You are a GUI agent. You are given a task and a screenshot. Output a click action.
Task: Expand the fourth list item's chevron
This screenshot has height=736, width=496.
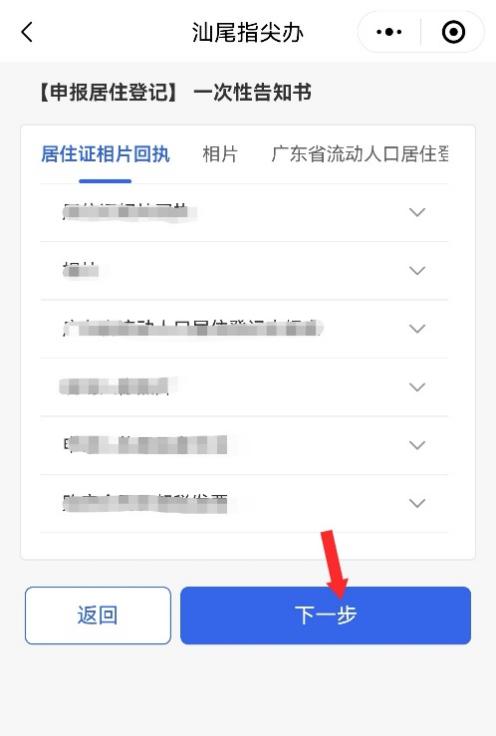(x=417, y=387)
